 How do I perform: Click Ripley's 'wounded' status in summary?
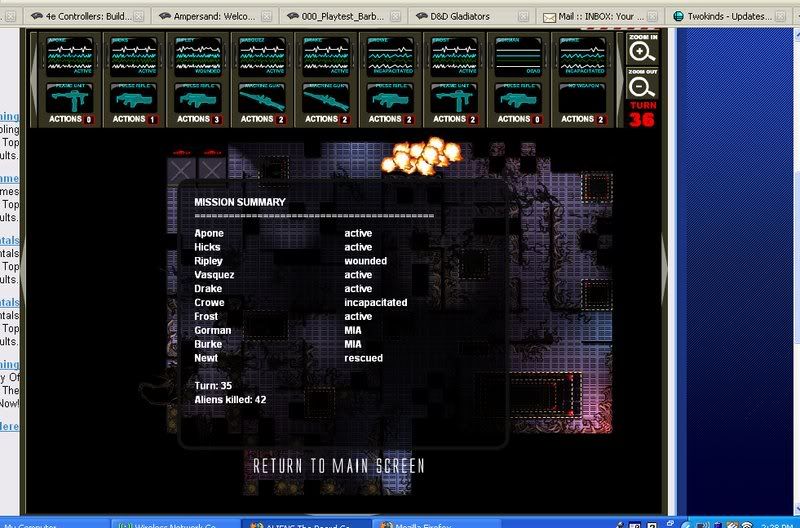[x=365, y=261]
